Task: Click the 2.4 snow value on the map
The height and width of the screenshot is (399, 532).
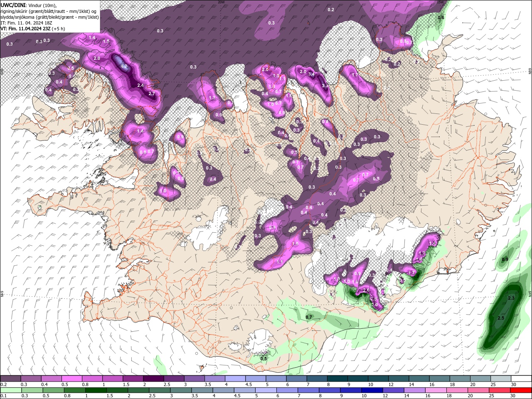Action: coord(140,85)
